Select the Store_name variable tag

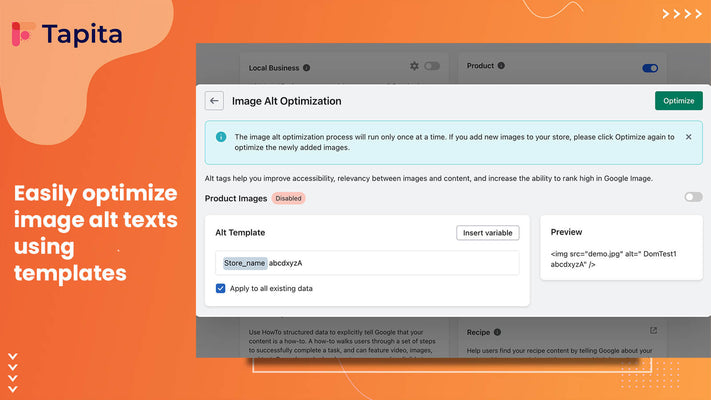pyautogui.click(x=245, y=263)
